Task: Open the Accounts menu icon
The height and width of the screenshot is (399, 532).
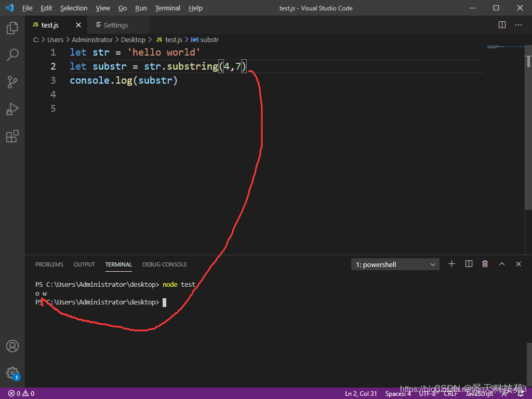Action: coord(12,346)
